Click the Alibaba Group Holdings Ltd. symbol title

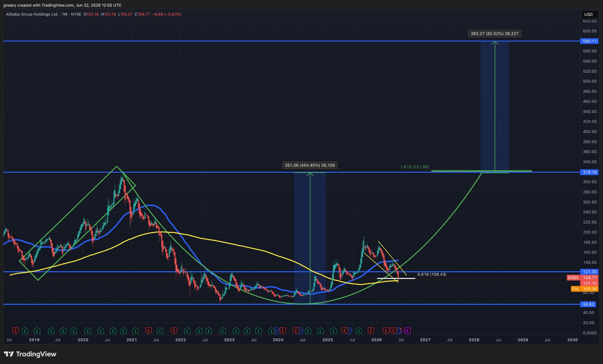click(x=32, y=14)
